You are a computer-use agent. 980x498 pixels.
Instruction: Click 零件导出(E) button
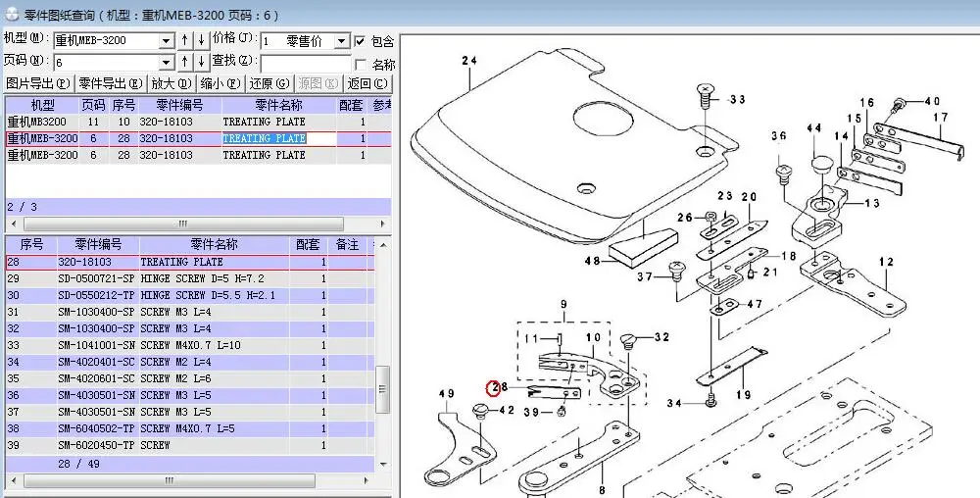111,83
